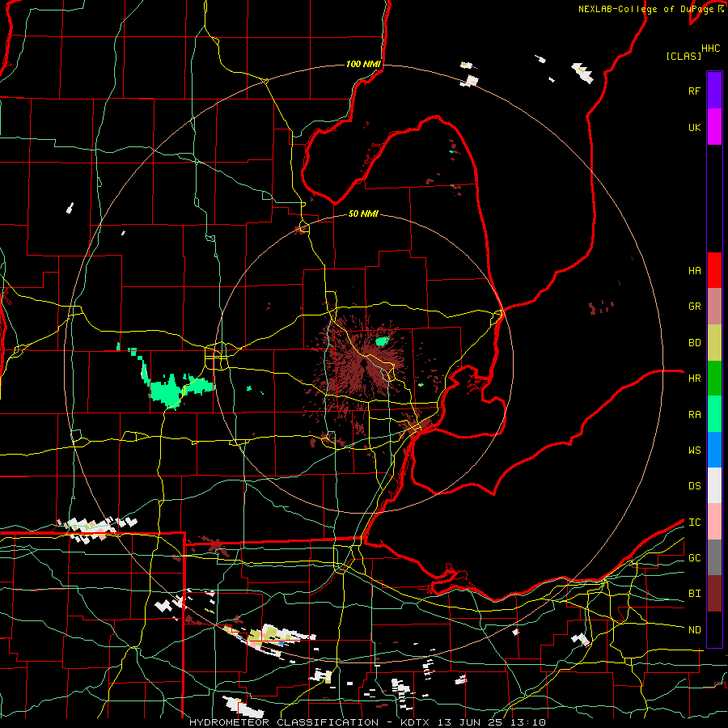
Task: Click the HA red legend swatch
Action: (x=714, y=270)
